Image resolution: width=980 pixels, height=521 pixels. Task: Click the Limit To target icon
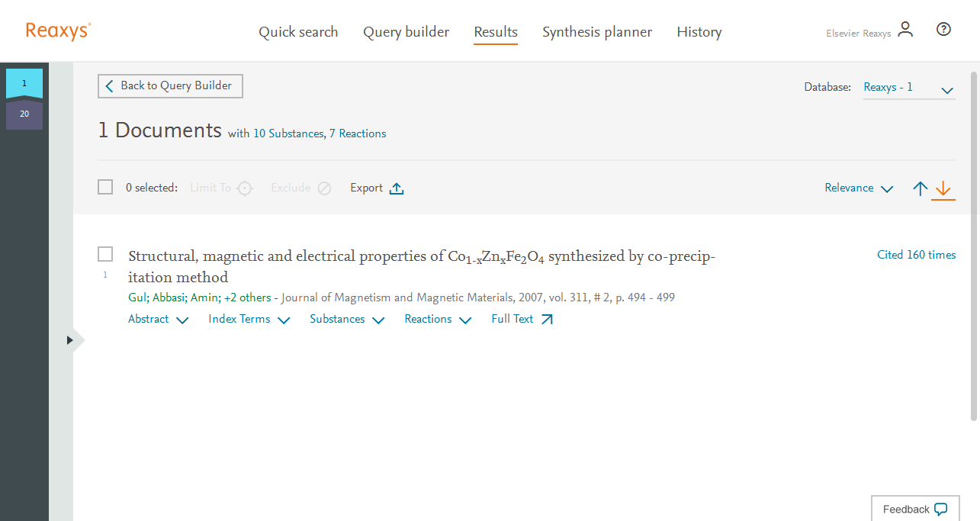[244, 188]
